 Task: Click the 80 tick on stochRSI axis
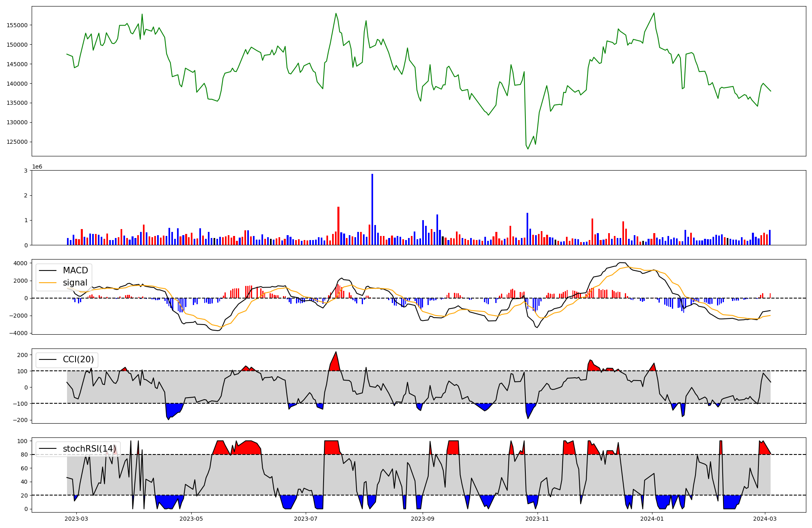pos(25,455)
